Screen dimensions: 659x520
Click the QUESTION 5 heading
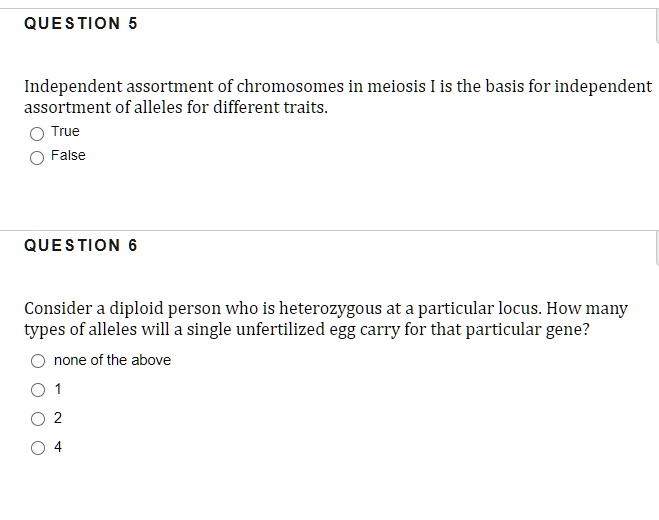click(x=81, y=24)
